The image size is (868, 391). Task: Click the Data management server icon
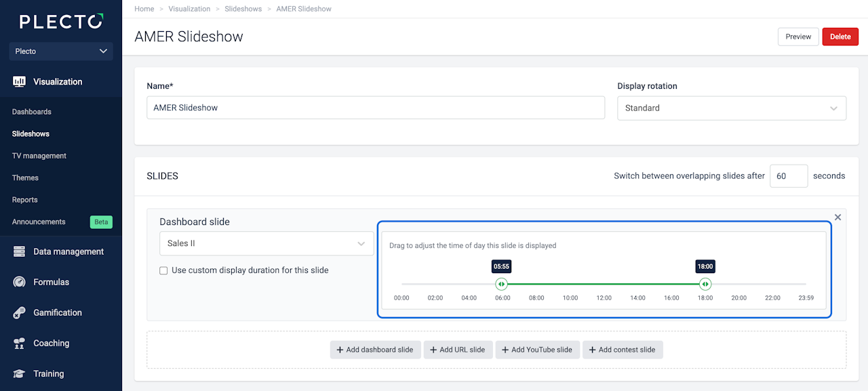[x=19, y=251]
